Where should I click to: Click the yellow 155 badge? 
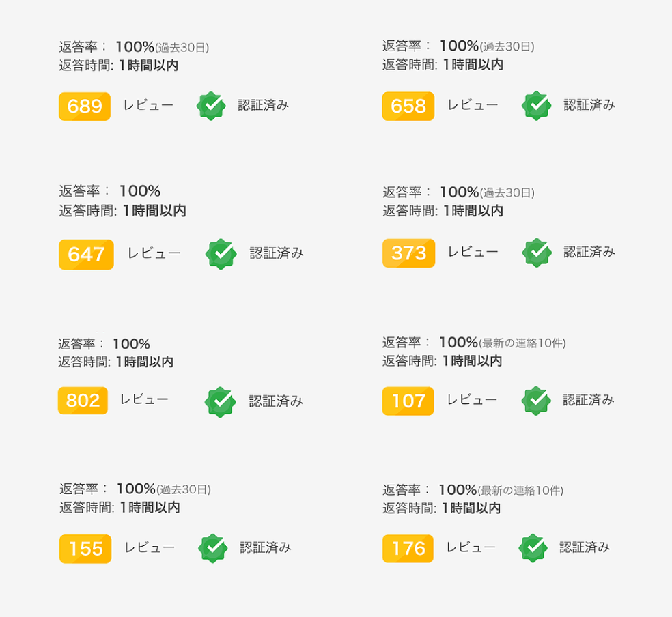click(85, 549)
